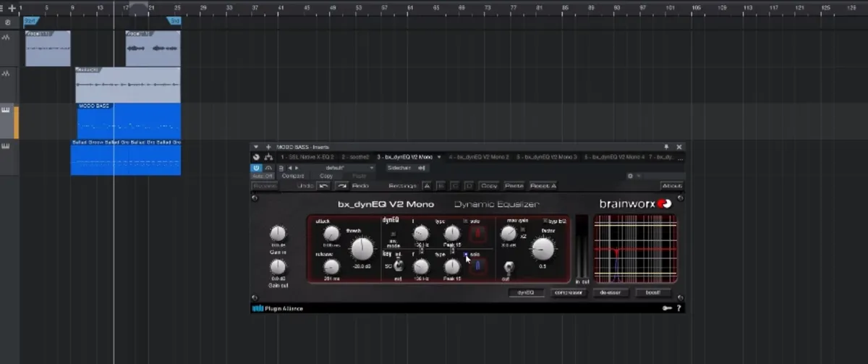This screenshot has width=868, height=364.
Task: Click the Gain in knob
Action: click(278, 234)
